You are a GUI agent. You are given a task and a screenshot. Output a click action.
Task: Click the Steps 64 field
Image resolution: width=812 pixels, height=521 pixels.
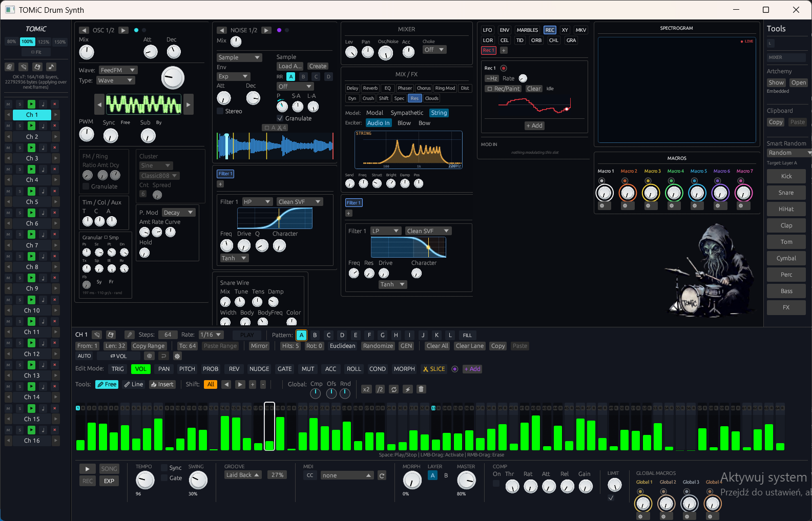pos(168,335)
